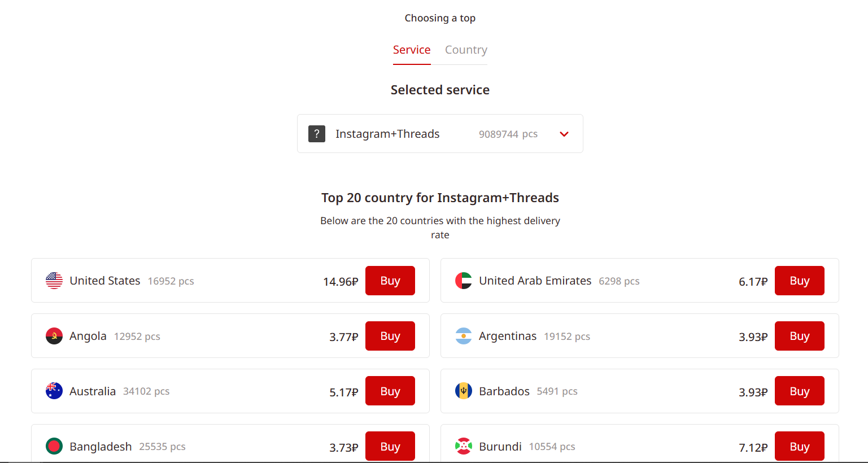Click the Argentinas flag icon
This screenshot has height=463, width=868.
464,336
